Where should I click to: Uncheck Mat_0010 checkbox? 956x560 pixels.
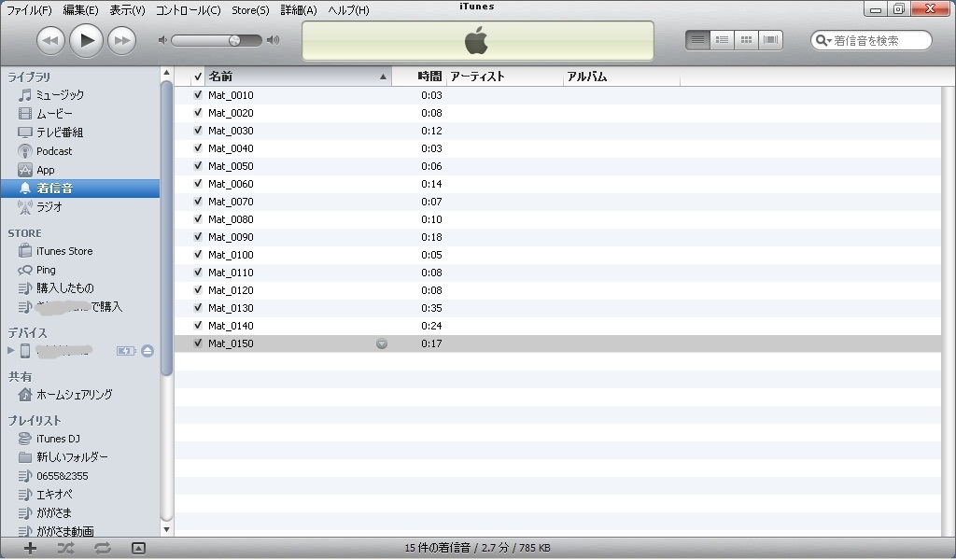click(x=198, y=95)
